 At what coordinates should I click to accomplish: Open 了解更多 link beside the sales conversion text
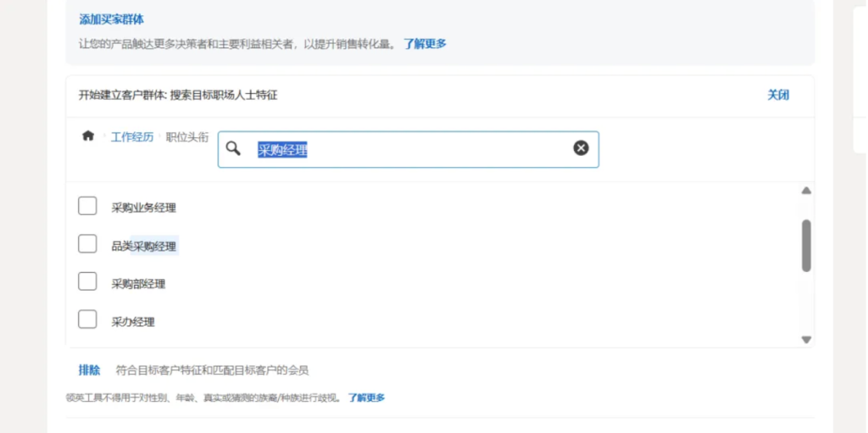(x=425, y=44)
